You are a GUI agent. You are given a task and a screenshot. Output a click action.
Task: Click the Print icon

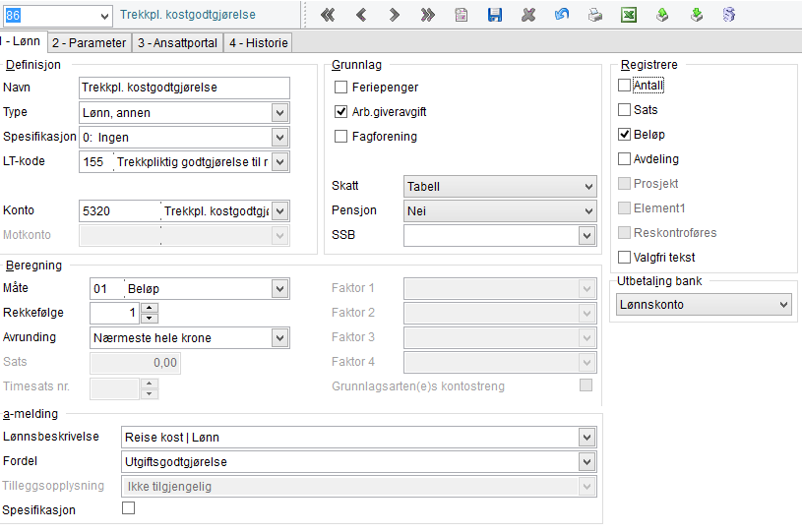[595, 16]
